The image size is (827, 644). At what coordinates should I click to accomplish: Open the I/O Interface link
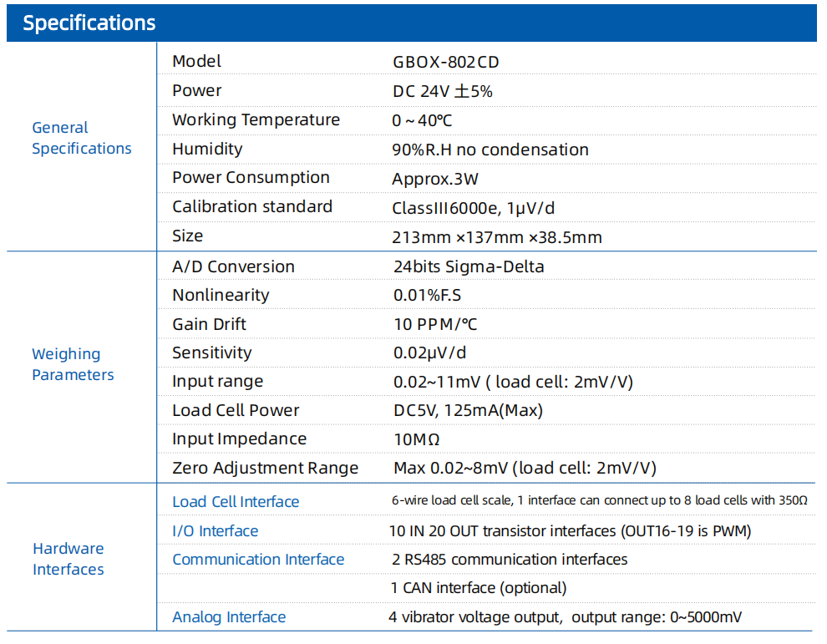click(x=216, y=530)
